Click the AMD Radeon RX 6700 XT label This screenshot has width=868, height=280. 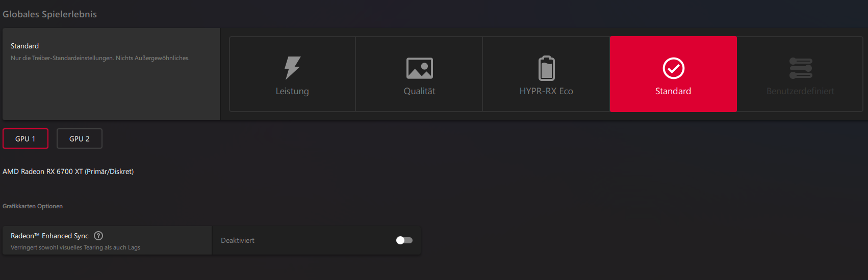click(x=68, y=172)
